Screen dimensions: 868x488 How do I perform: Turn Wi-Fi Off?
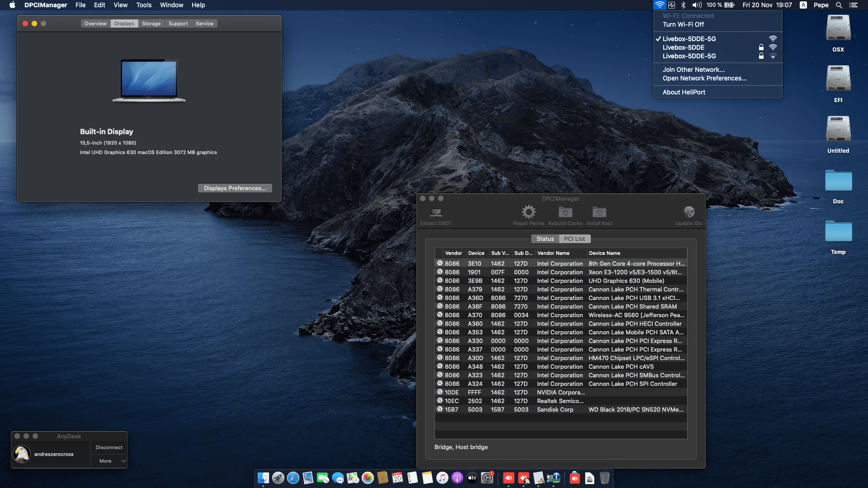(685, 24)
